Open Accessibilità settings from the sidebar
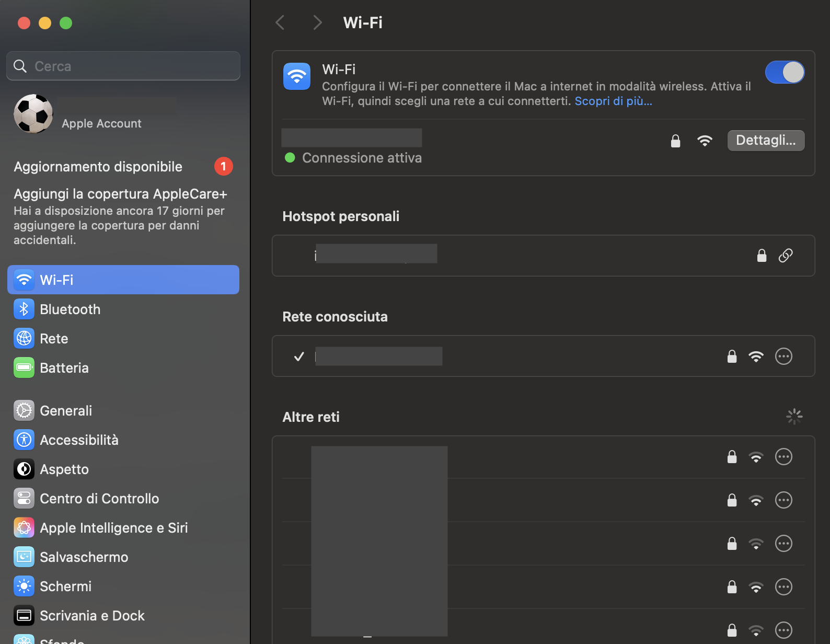 (x=123, y=440)
